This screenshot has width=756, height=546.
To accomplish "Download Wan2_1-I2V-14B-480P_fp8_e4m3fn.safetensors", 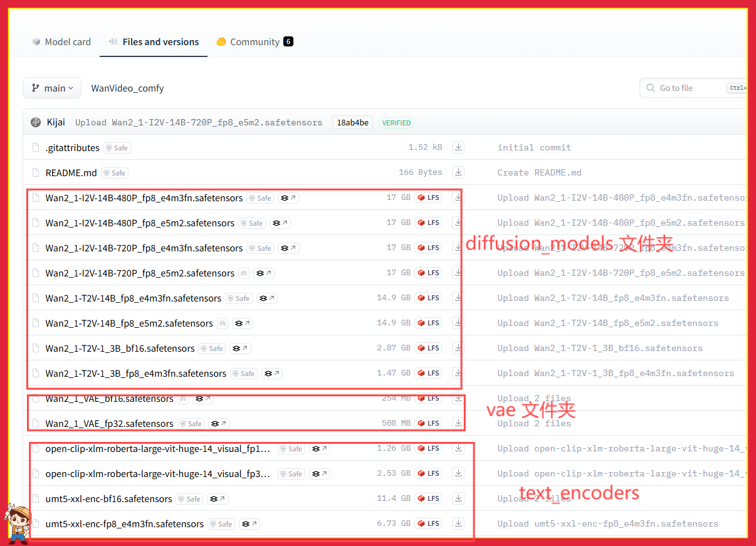I will pos(458,197).
